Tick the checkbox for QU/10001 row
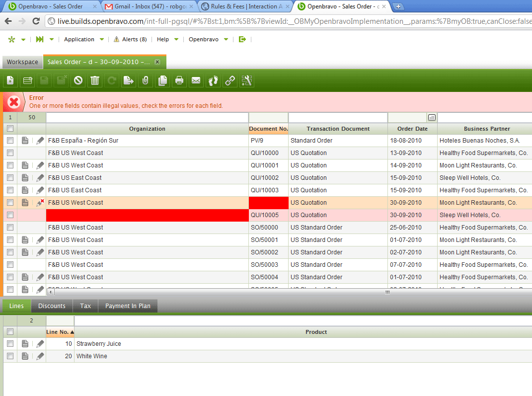 [10, 165]
